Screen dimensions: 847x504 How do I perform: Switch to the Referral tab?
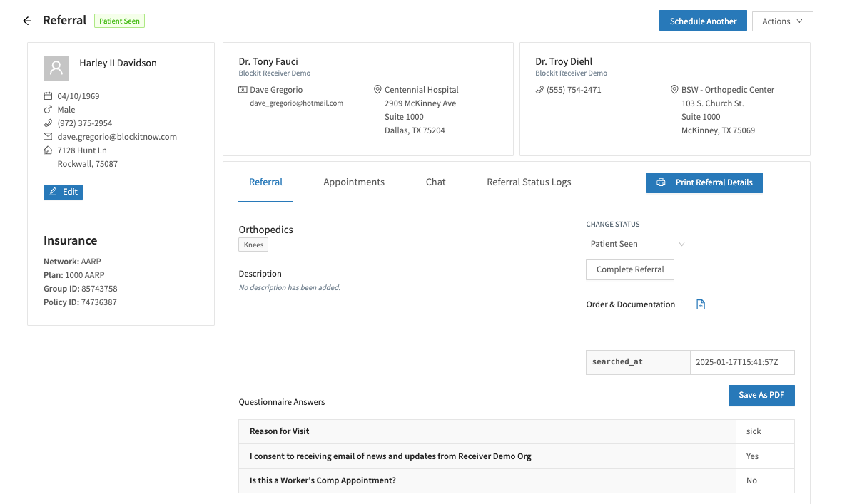pyautogui.click(x=265, y=182)
